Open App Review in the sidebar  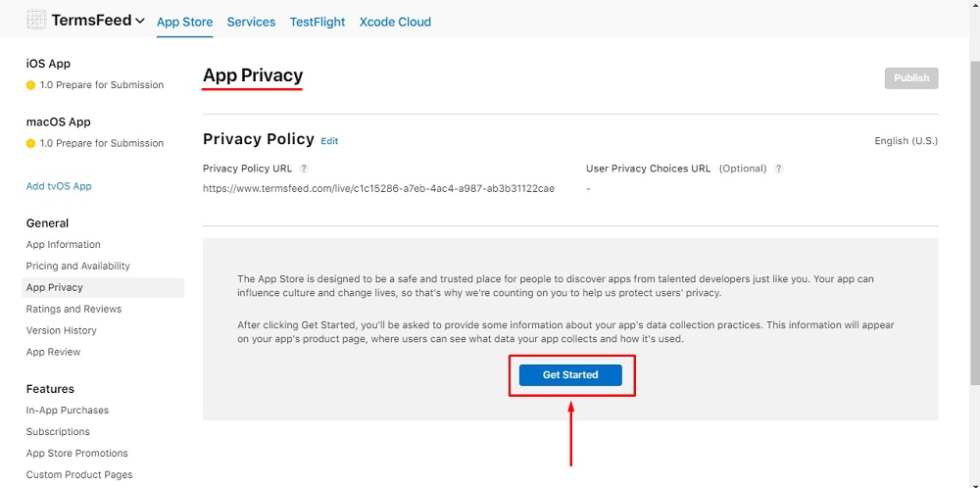pos(53,352)
